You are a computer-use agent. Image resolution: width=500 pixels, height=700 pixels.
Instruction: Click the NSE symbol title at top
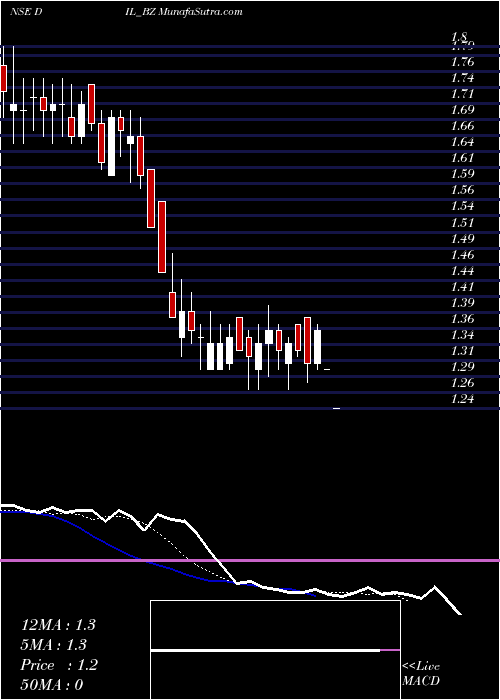pos(126,12)
